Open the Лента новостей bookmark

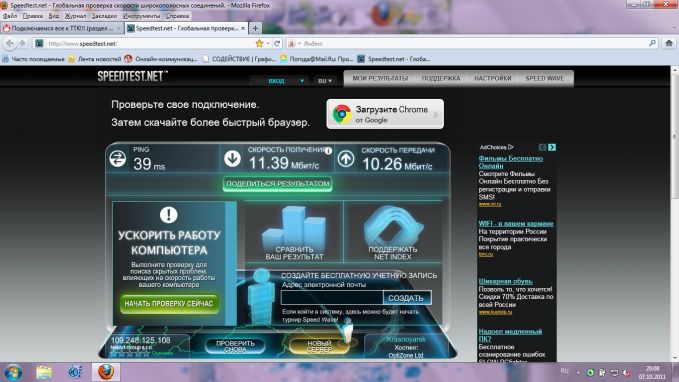95,59
